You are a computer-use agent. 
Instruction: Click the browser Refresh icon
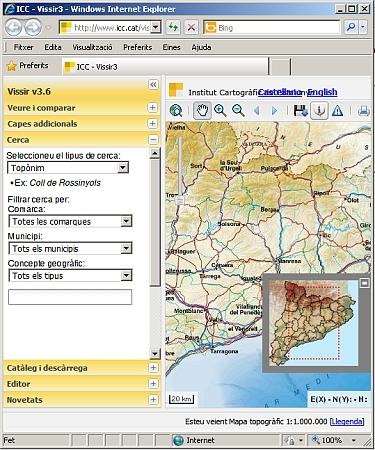(x=173, y=27)
